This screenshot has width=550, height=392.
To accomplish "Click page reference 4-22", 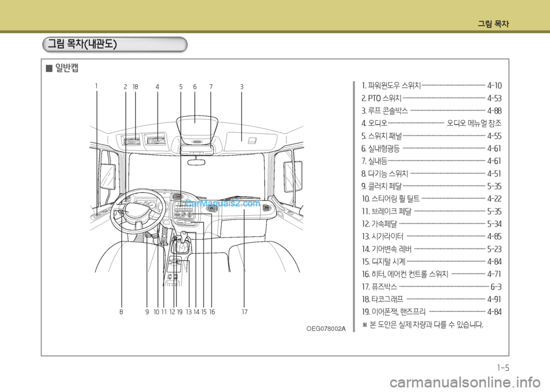I will pyautogui.click(x=494, y=199).
